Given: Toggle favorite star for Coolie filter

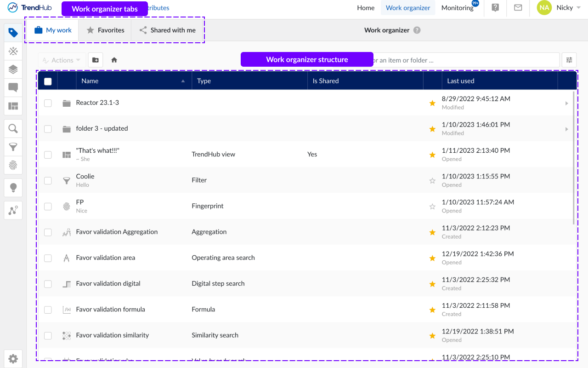Looking at the screenshot, I should (432, 181).
